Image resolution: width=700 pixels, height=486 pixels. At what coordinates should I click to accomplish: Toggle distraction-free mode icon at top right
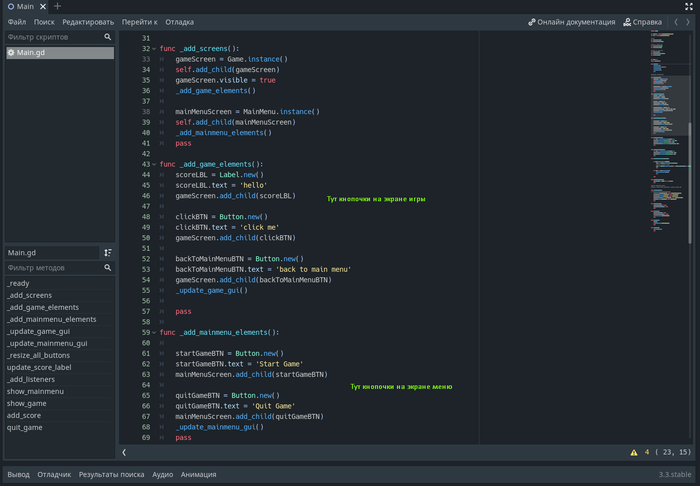688,6
